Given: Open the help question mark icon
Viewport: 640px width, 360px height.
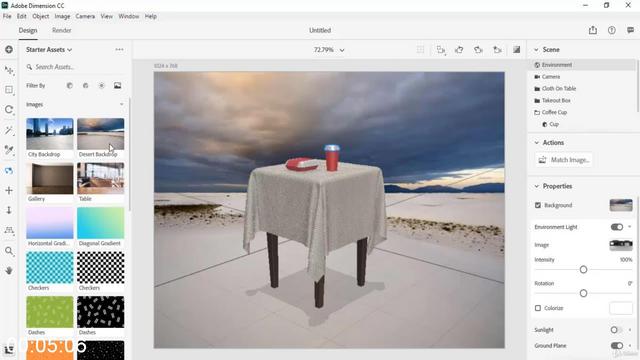Looking at the screenshot, I should (x=611, y=30).
